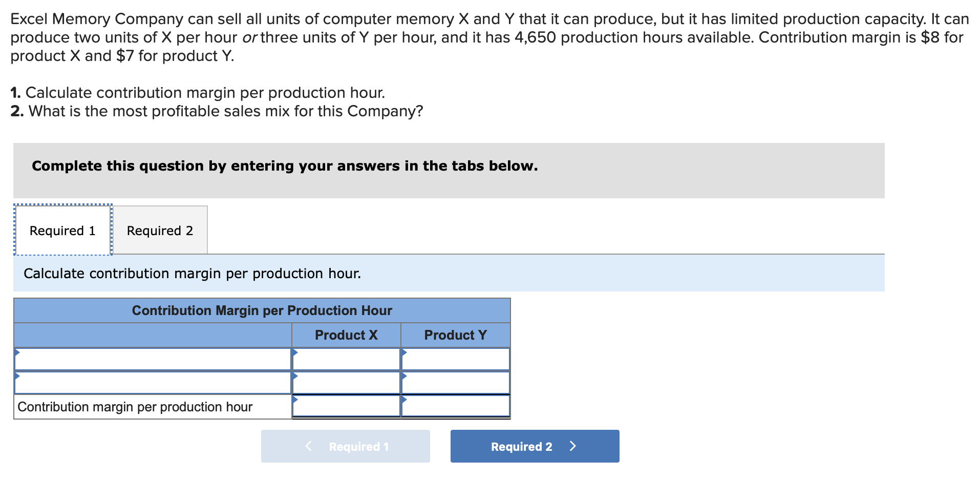Click the Calculate contribution margin instruction banner
This screenshot has height=501, width=980.
pyautogui.click(x=449, y=273)
